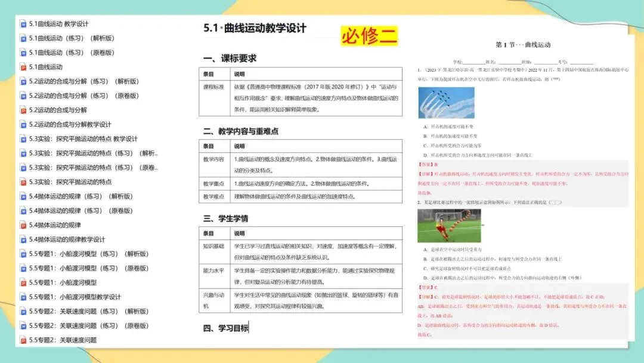This screenshot has width=644, height=363.
Task: Click Word icon of 5.1曲线运动(练习)(原卷版)
Action: (x=23, y=53)
